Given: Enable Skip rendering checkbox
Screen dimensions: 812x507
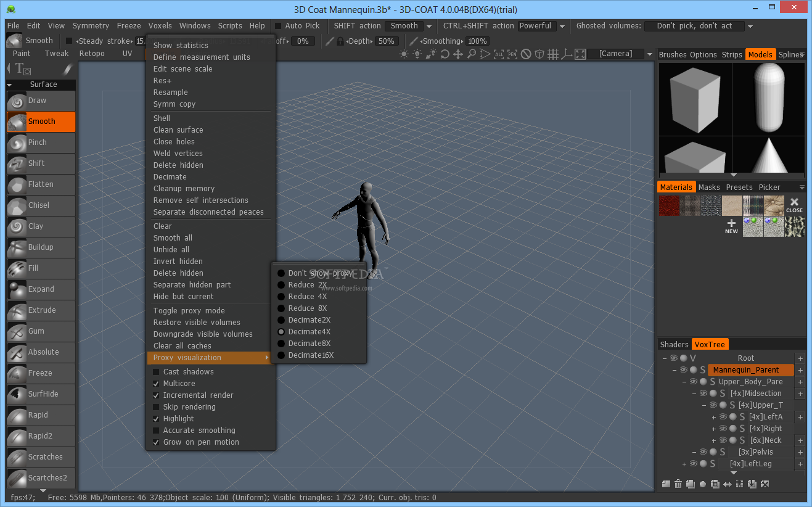Looking at the screenshot, I should [157, 407].
